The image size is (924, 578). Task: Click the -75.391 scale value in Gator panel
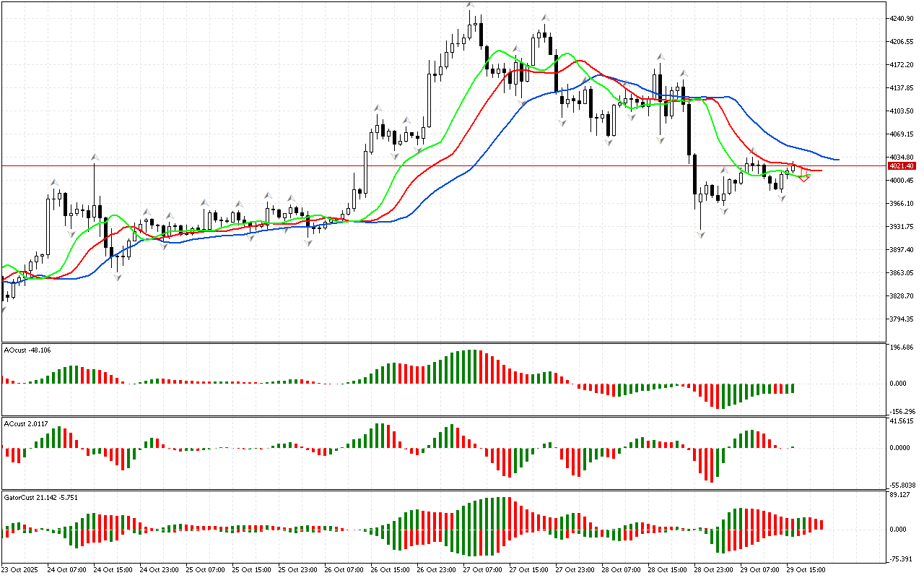[x=902, y=558]
